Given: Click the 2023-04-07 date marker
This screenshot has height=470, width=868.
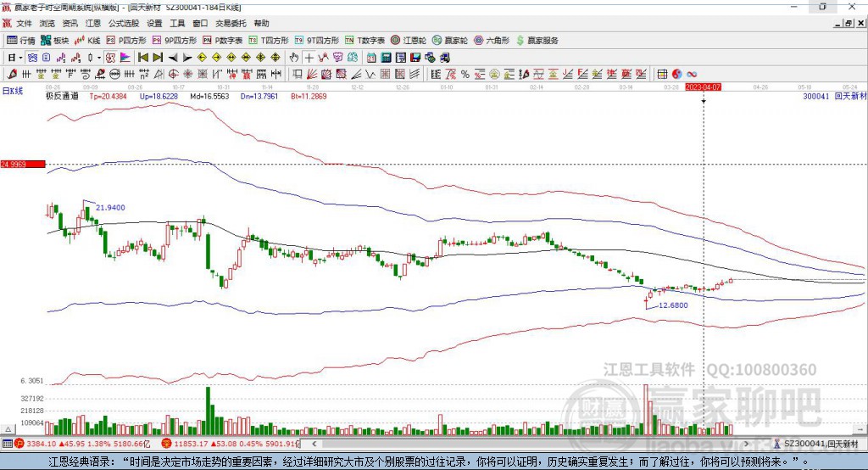Looking at the screenshot, I should click(703, 87).
